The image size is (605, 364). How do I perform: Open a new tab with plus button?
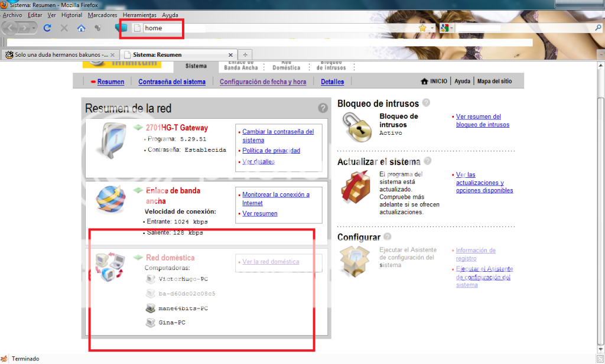(x=245, y=55)
